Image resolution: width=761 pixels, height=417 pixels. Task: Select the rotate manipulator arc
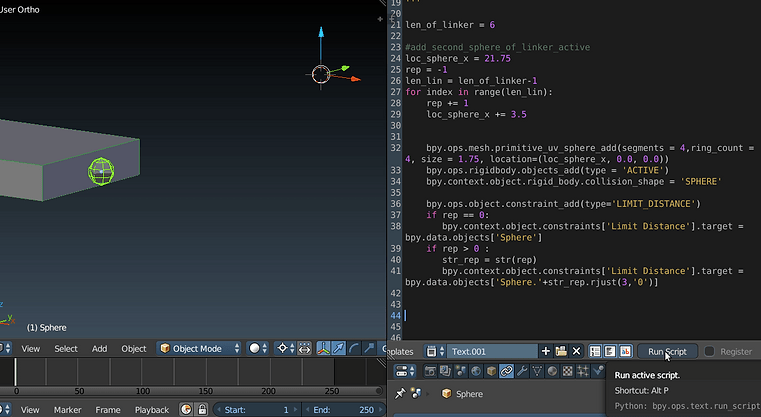[x=354, y=349]
